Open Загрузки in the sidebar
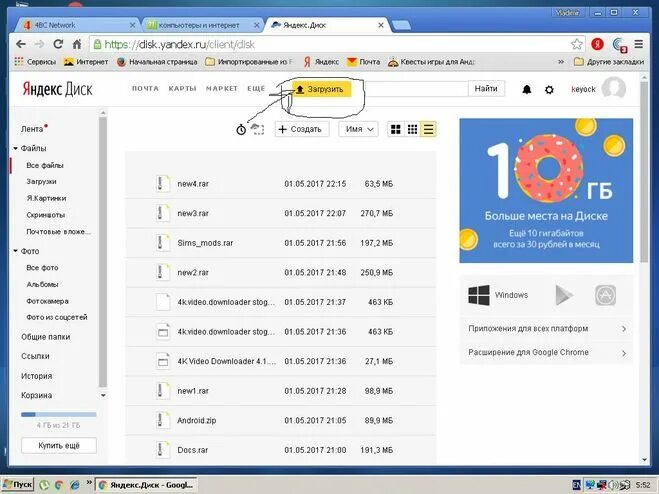 point(41,182)
